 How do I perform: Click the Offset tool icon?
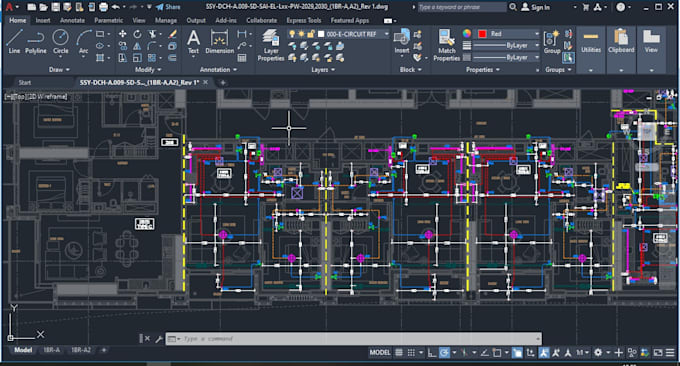click(x=173, y=58)
